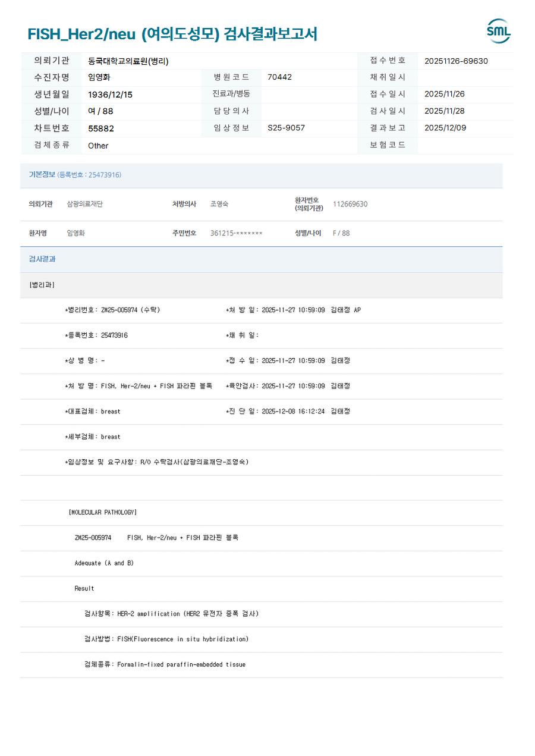Click the [MOLECULAR PATHOLOGY] heading

pyautogui.click(x=102, y=512)
